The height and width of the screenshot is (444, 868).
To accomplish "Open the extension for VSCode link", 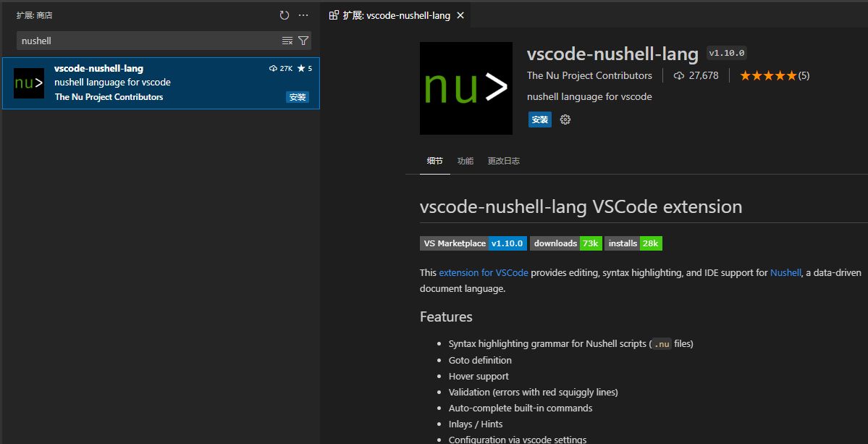I will point(484,272).
